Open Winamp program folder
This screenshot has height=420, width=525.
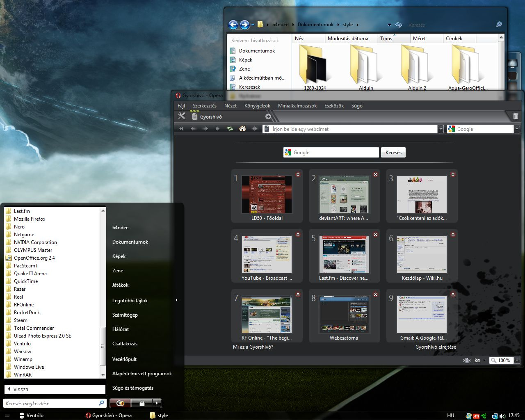click(23, 359)
